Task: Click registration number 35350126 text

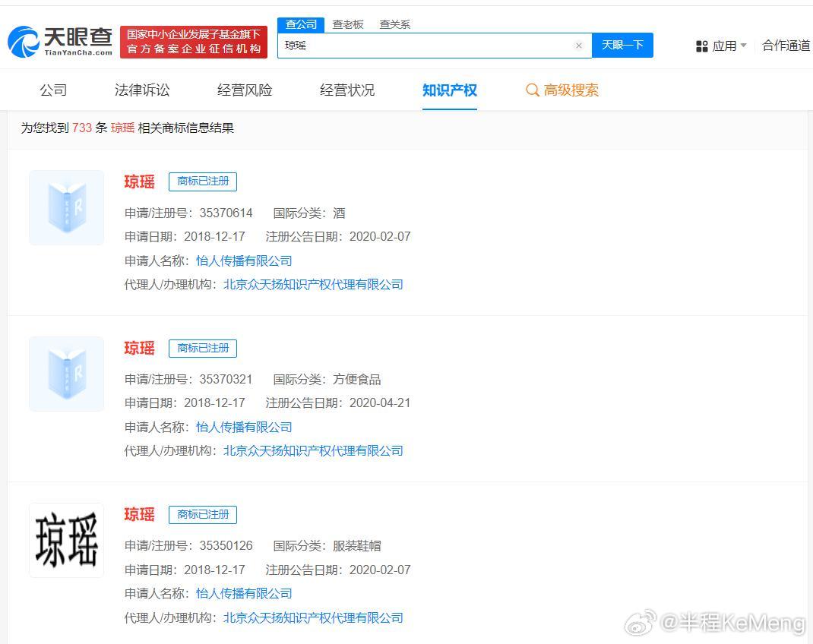Action: click(226, 545)
